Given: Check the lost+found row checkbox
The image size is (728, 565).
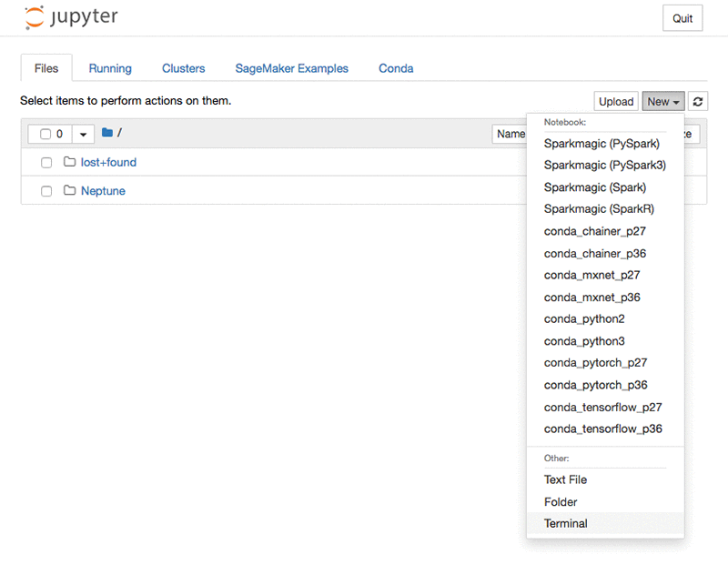Looking at the screenshot, I should pyautogui.click(x=46, y=163).
